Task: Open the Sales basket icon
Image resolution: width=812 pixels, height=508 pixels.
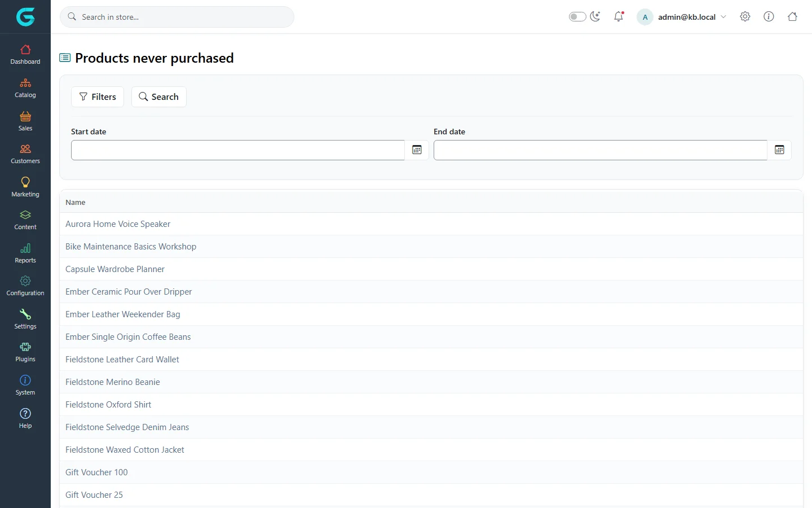Action: [x=25, y=116]
